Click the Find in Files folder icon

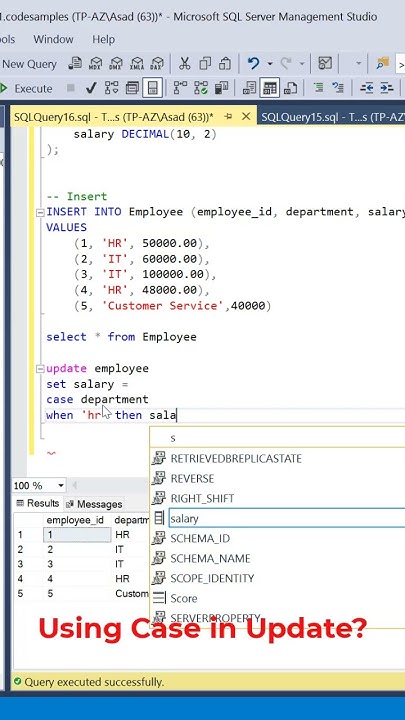pyautogui.click(x=382, y=63)
